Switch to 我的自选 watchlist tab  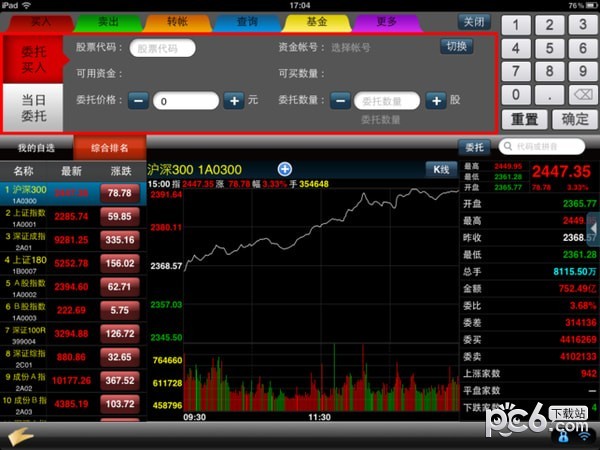[36, 148]
